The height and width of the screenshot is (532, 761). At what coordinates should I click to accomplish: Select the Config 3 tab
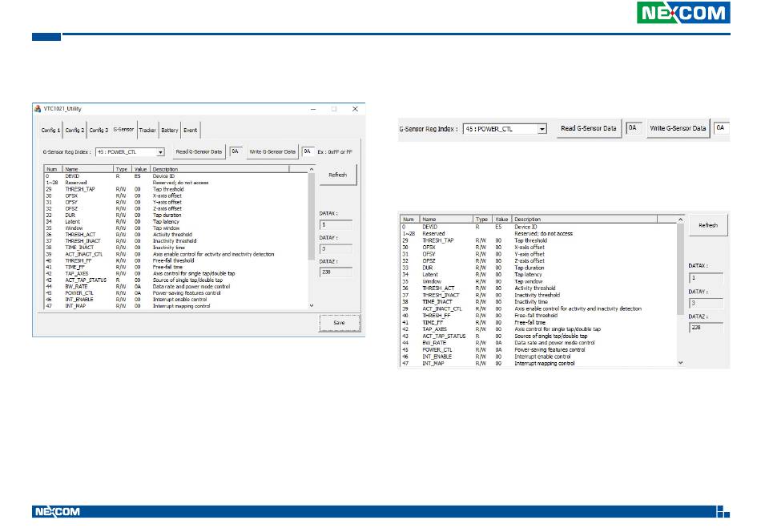[99, 130]
